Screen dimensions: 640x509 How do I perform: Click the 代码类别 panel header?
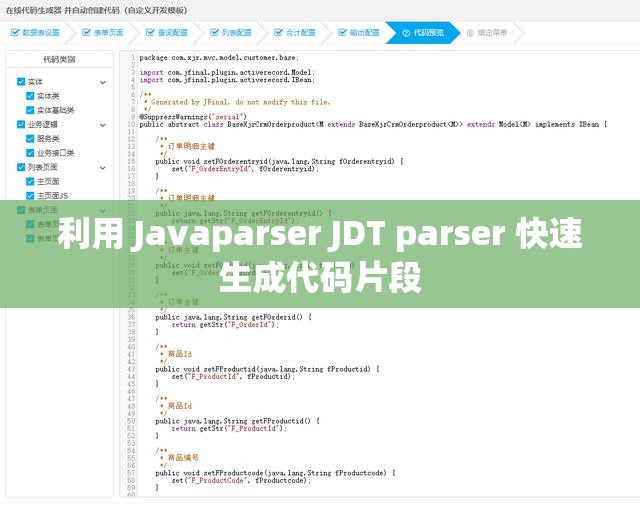(59, 60)
